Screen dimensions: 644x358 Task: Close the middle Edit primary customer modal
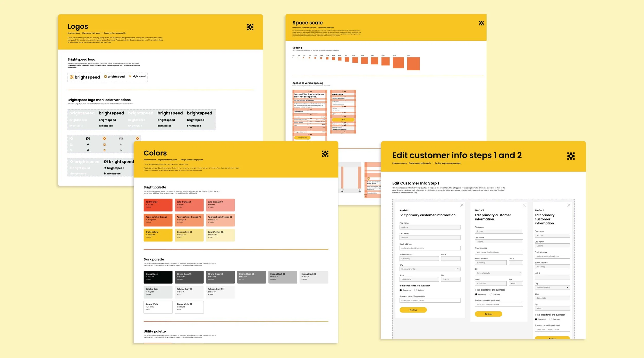[x=524, y=205]
